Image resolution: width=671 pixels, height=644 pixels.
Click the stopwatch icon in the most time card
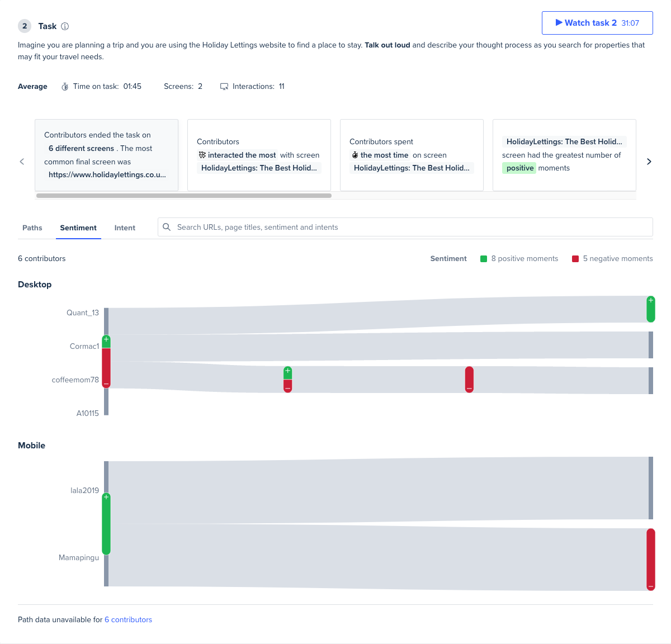pyautogui.click(x=354, y=155)
